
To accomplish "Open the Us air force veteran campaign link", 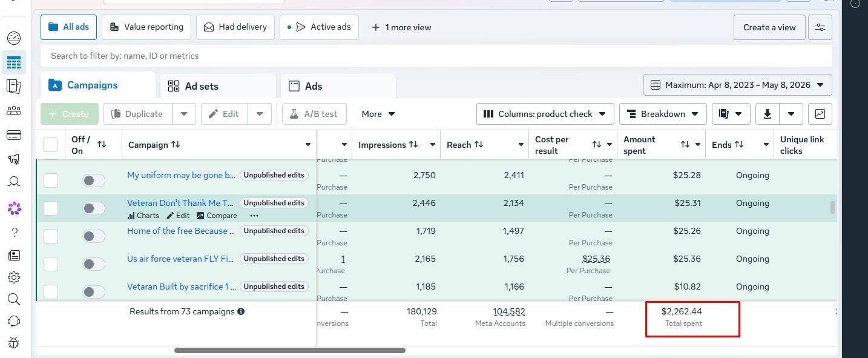I will [x=181, y=259].
